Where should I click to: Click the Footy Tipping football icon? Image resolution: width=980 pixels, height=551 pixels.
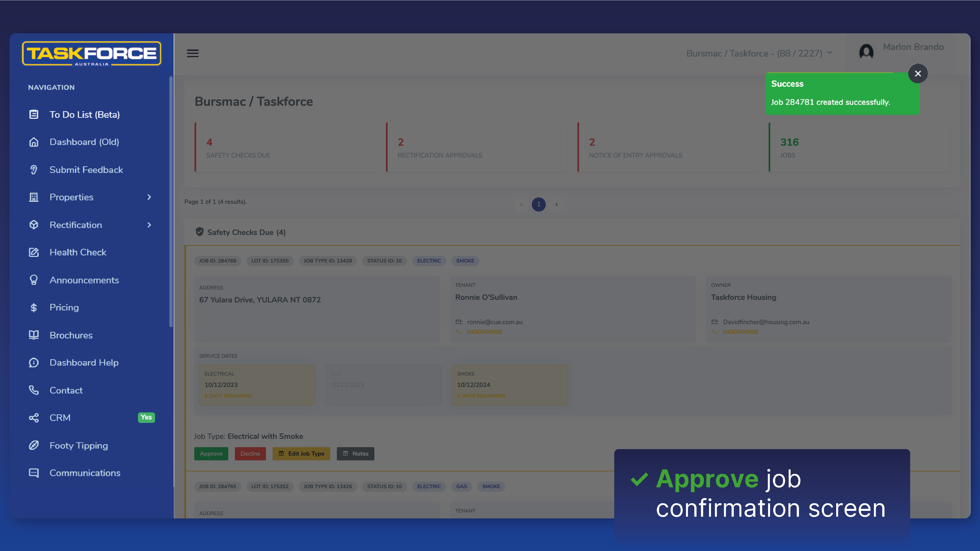(34, 445)
